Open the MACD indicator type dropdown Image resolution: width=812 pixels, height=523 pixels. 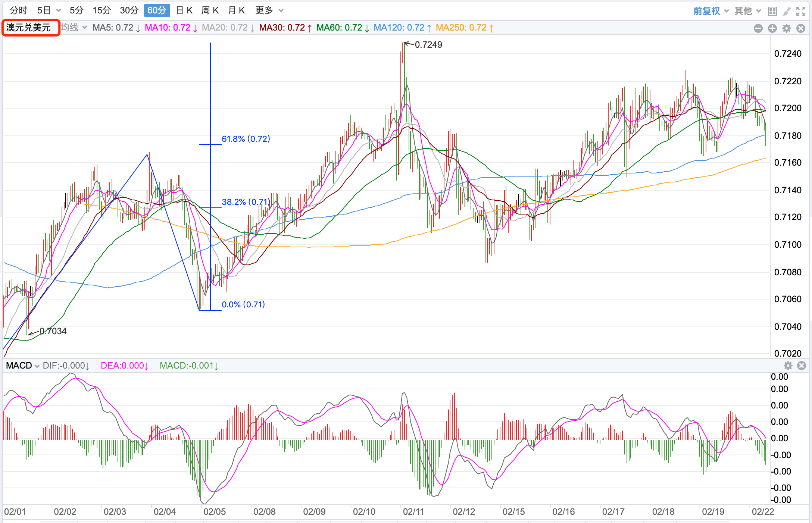click(22, 366)
